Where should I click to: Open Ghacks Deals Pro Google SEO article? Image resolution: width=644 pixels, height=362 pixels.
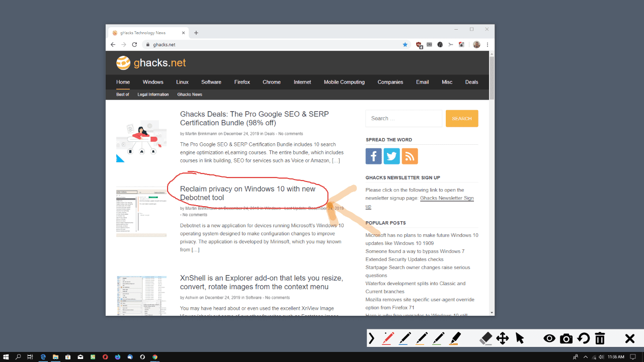click(254, 119)
